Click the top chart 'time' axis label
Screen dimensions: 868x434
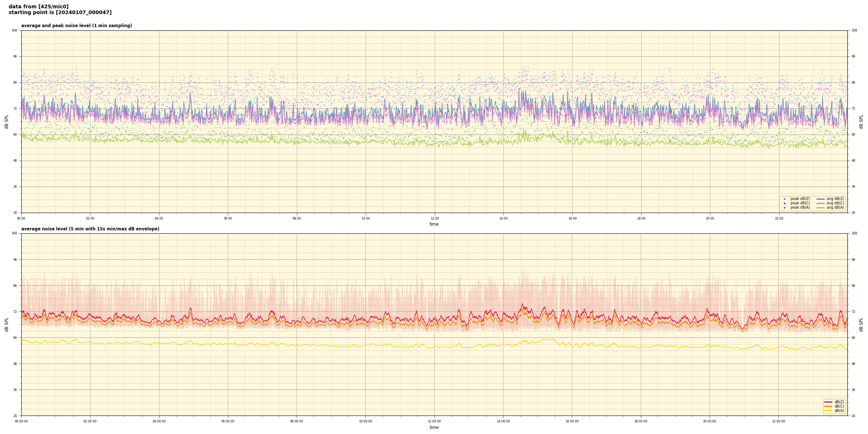tap(434, 224)
